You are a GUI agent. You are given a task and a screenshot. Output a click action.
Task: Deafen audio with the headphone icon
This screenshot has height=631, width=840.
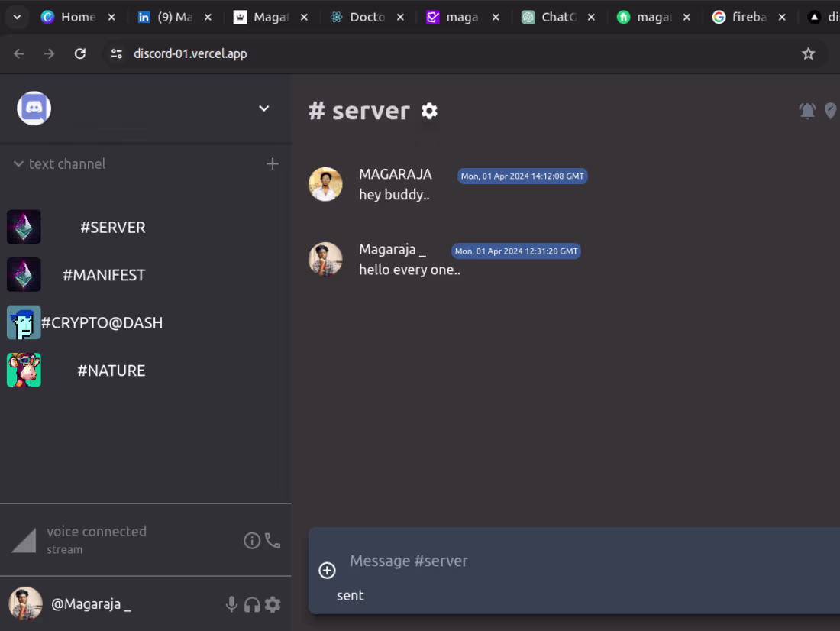point(252,604)
